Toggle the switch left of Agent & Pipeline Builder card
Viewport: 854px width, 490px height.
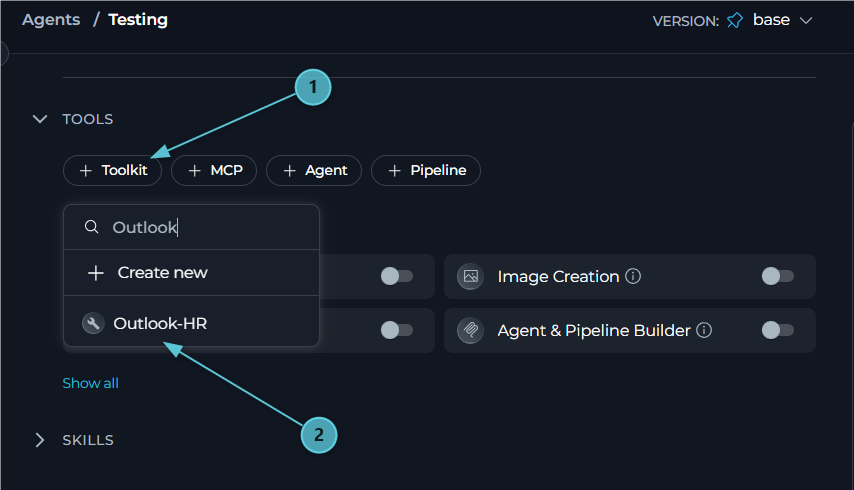(x=397, y=330)
